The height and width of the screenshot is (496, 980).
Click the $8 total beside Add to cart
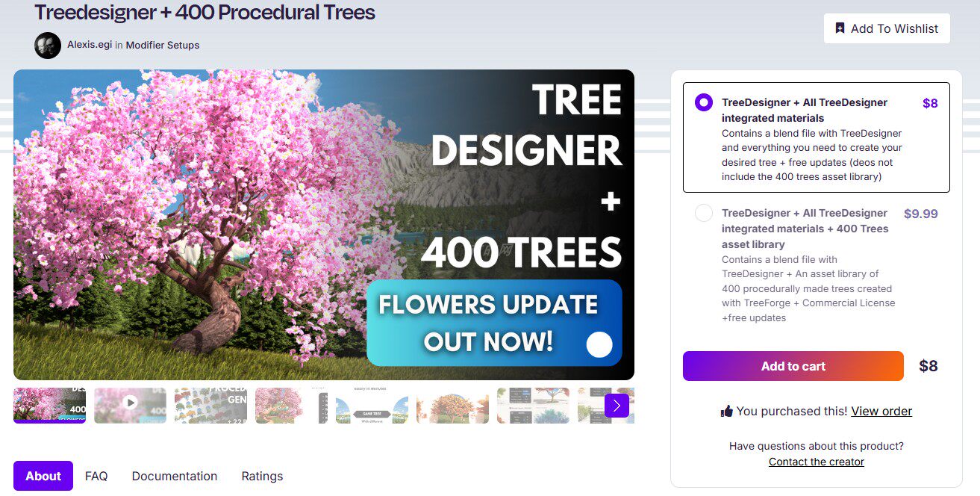click(x=928, y=366)
